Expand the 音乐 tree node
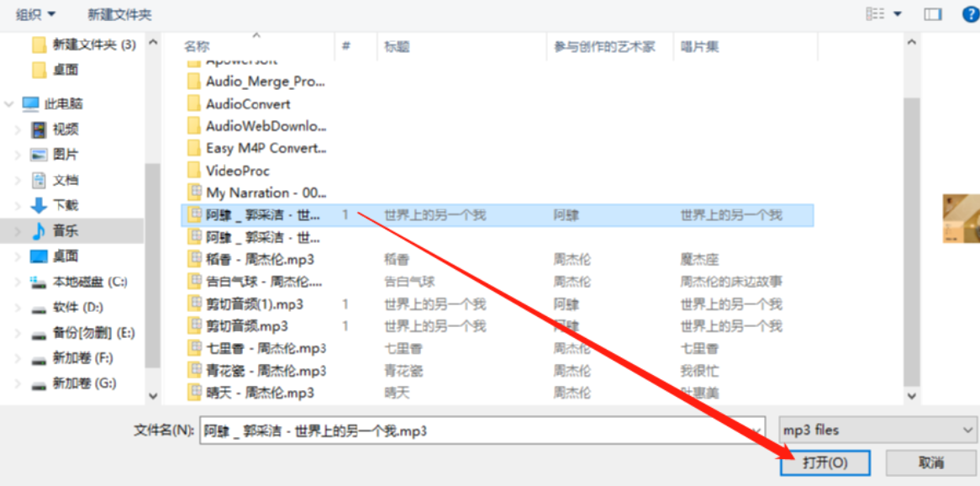 18,230
